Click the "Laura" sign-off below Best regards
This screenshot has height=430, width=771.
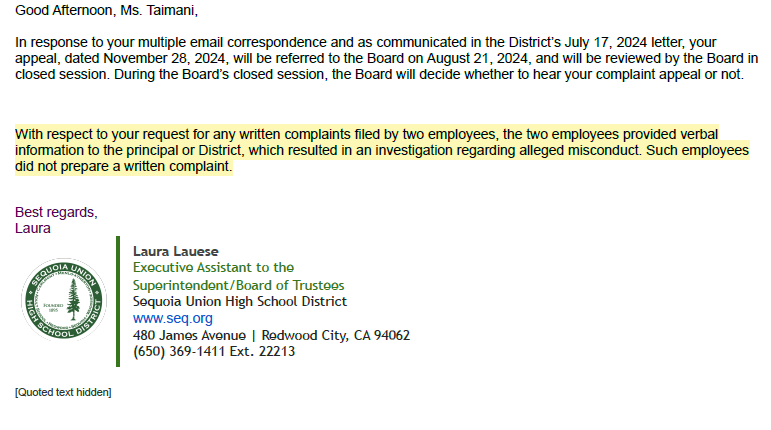point(33,228)
